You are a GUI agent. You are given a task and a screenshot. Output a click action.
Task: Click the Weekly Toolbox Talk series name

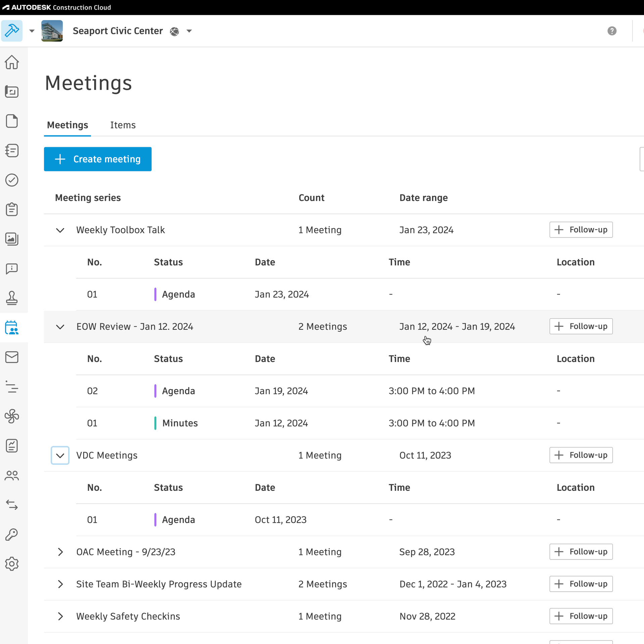pyautogui.click(x=120, y=230)
